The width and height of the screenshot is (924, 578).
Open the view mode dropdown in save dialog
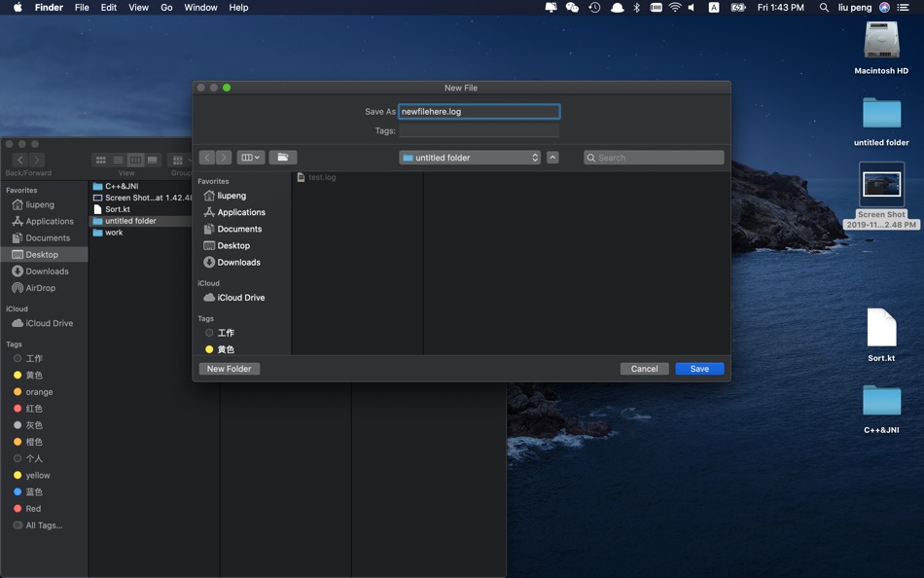[251, 158]
